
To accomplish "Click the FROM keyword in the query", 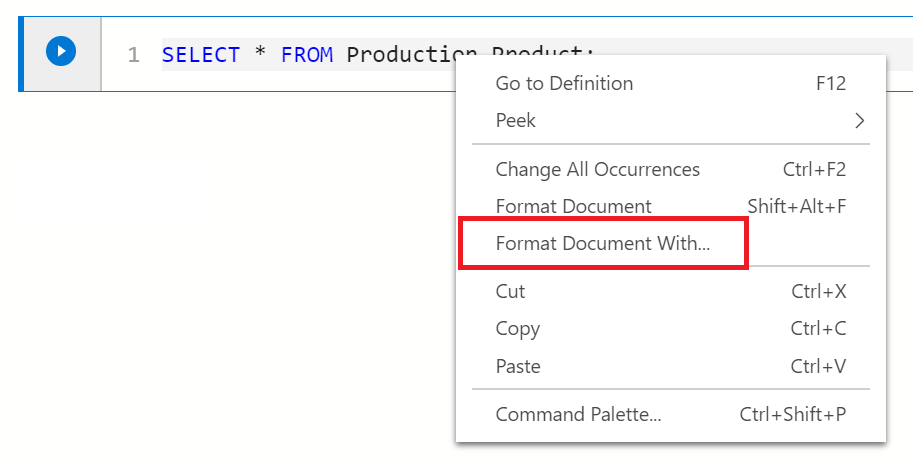I will pos(307,55).
